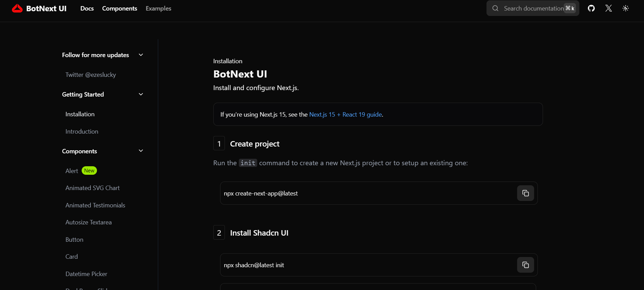Focus the Search documentation field

coord(533,8)
